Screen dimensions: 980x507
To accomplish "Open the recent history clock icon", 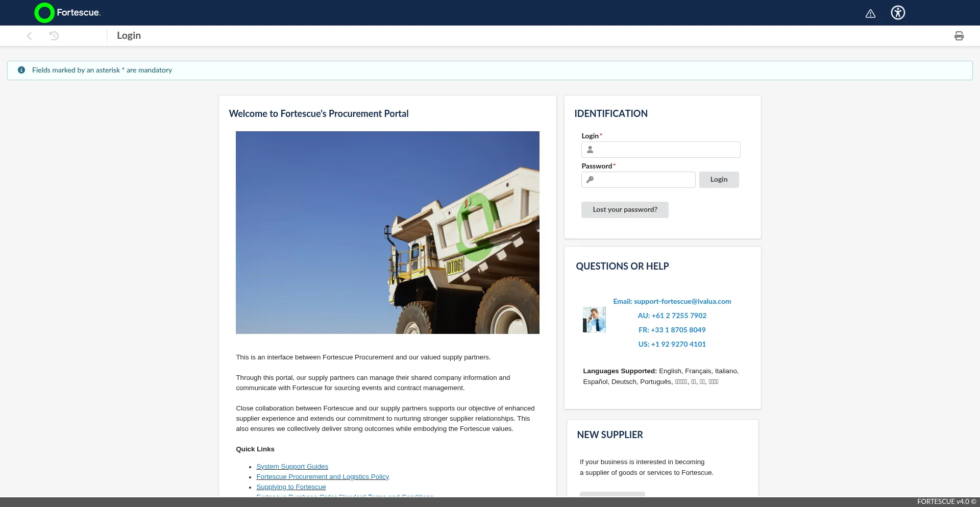I will [x=54, y=36].
